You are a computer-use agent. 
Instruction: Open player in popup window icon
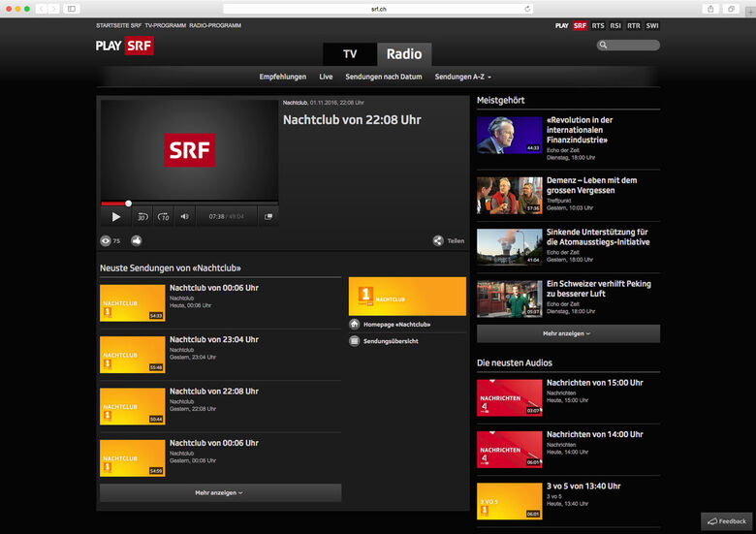(268, 217)
